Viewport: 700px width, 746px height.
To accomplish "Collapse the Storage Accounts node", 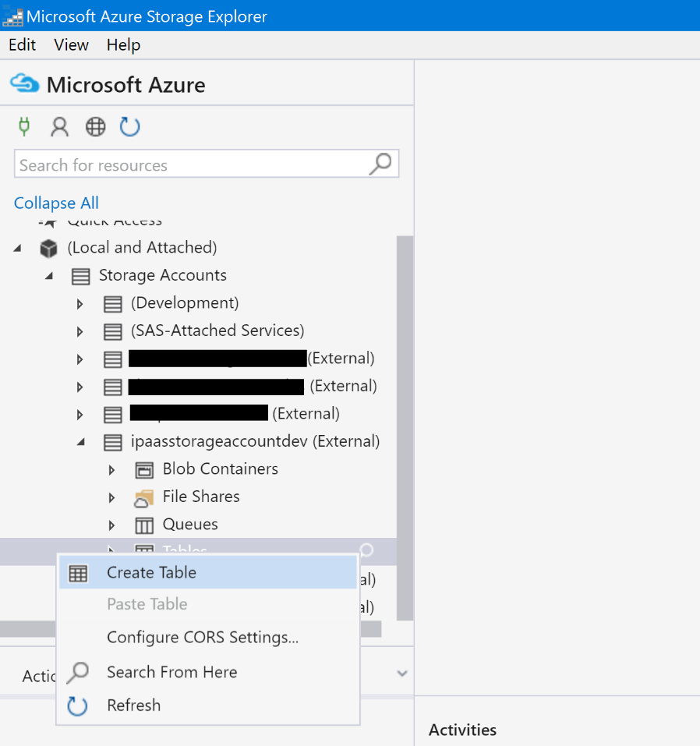I will click(x=49, y=276).
